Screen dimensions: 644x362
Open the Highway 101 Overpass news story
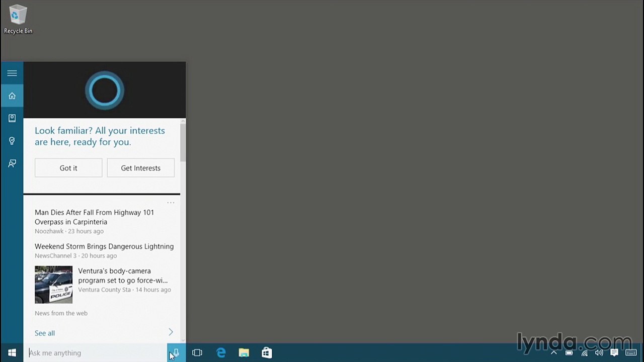tap(95, 217)
